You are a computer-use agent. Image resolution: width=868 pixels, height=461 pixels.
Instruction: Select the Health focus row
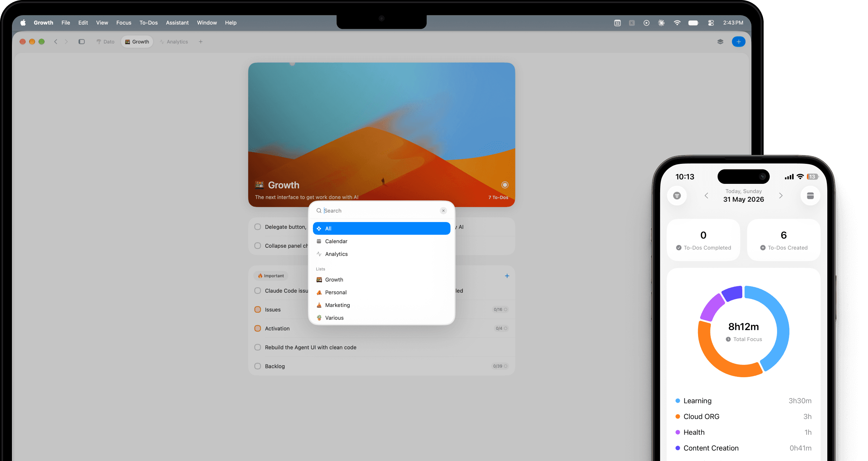point(743,432)
